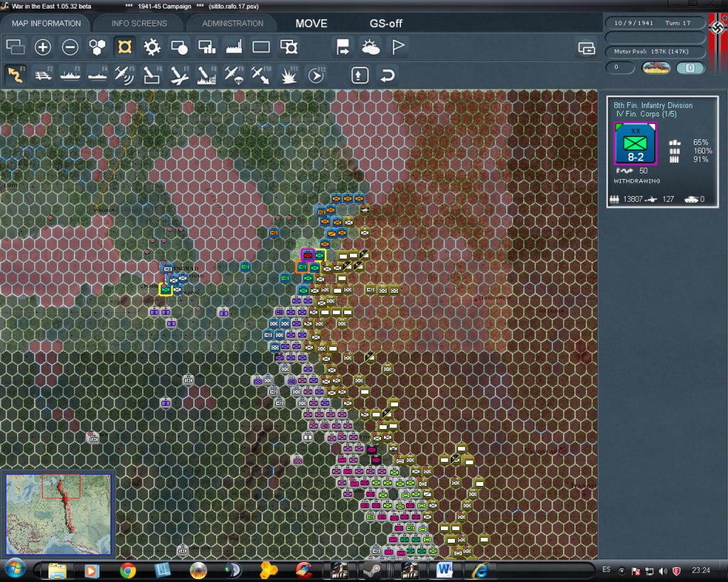Click the rectangle-with-gear toolbar icon

pos(289,47)
